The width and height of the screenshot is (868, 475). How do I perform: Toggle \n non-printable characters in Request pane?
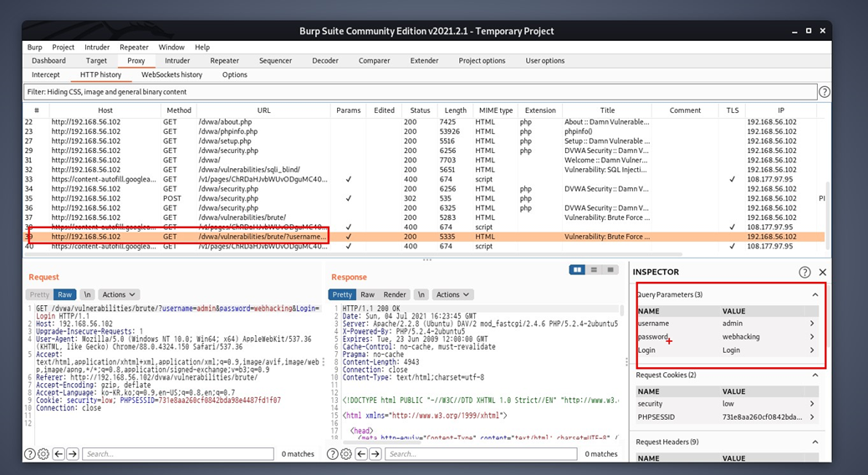[88, 294]
